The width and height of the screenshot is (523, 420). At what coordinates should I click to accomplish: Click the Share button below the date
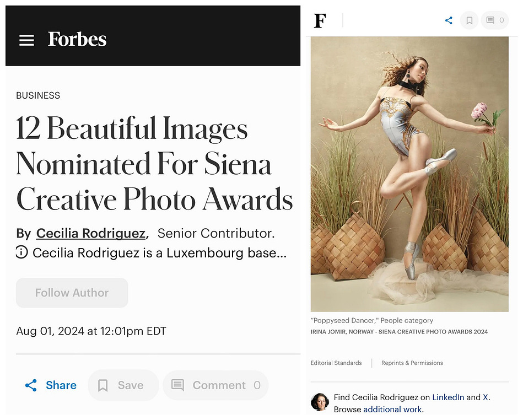pos(51,385)
